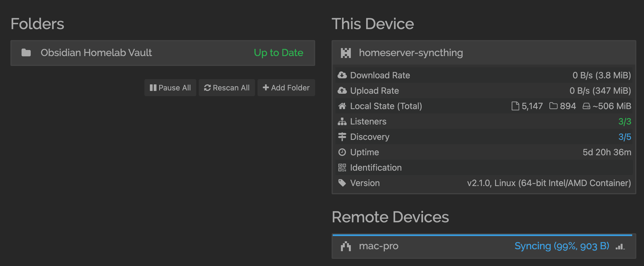Click the Listeners network icon
The height and width of the screenshot is (266, 644).
342,121
